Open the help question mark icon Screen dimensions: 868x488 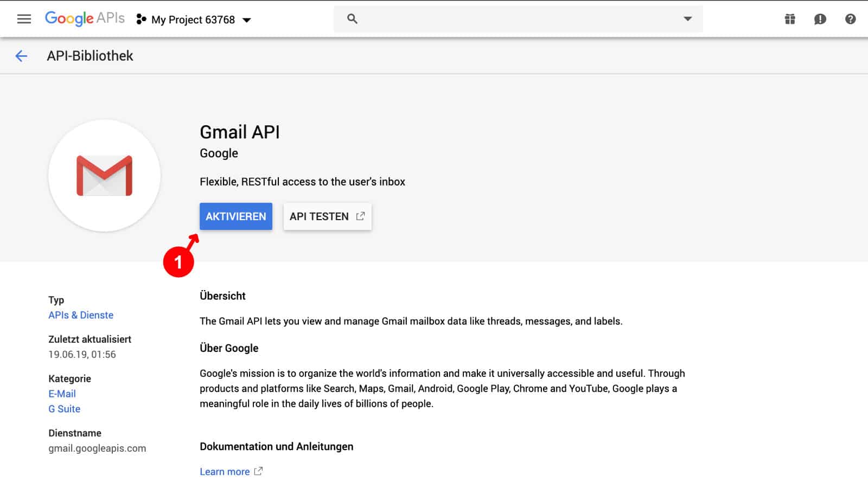pyautogui.click(x=851, y=19)
